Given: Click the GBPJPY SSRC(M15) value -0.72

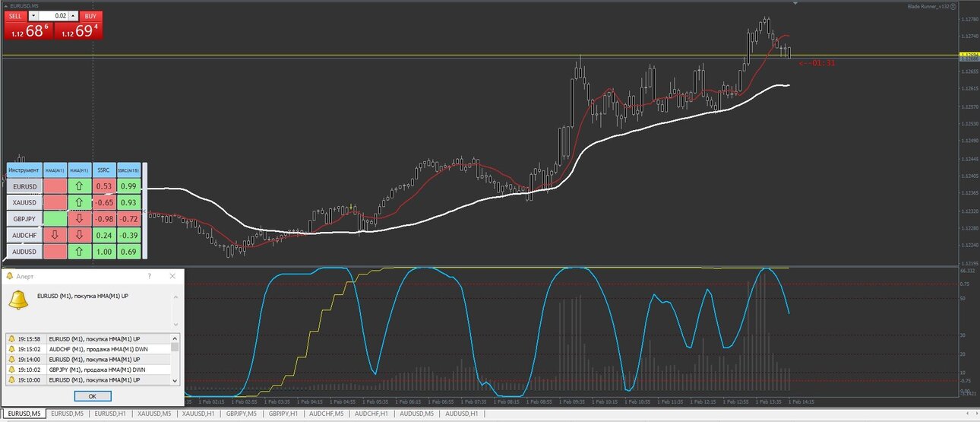Looking at the screenshot, I should click(x=128, y=219).
